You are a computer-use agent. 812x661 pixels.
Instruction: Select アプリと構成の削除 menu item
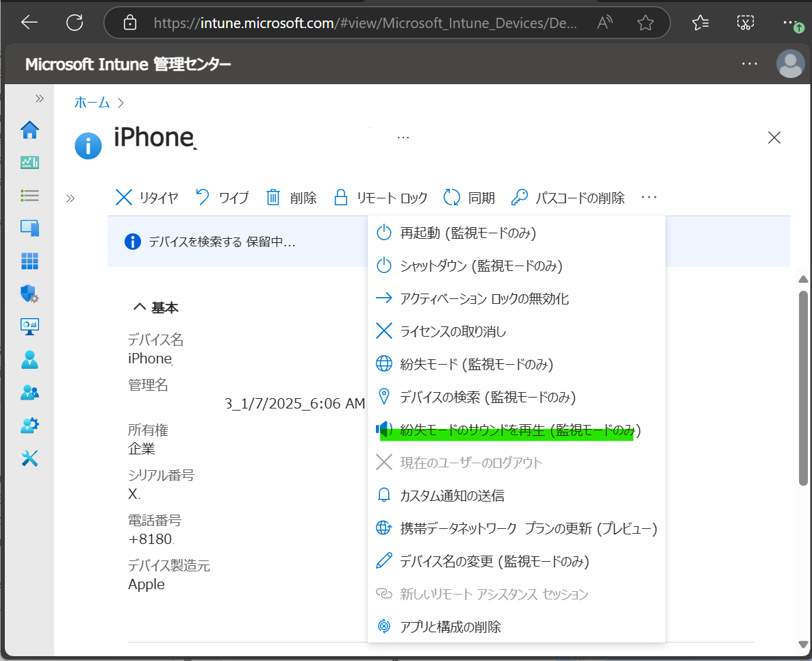(516, 627)
